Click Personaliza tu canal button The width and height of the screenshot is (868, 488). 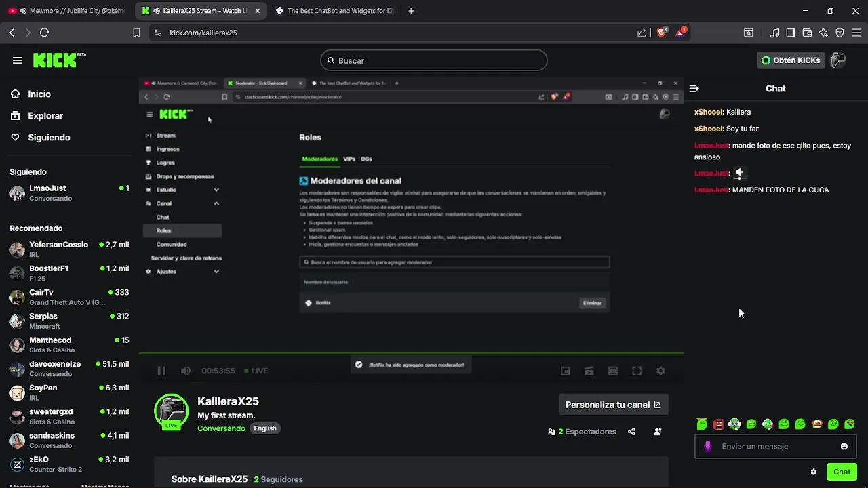[x=613, y=405]
